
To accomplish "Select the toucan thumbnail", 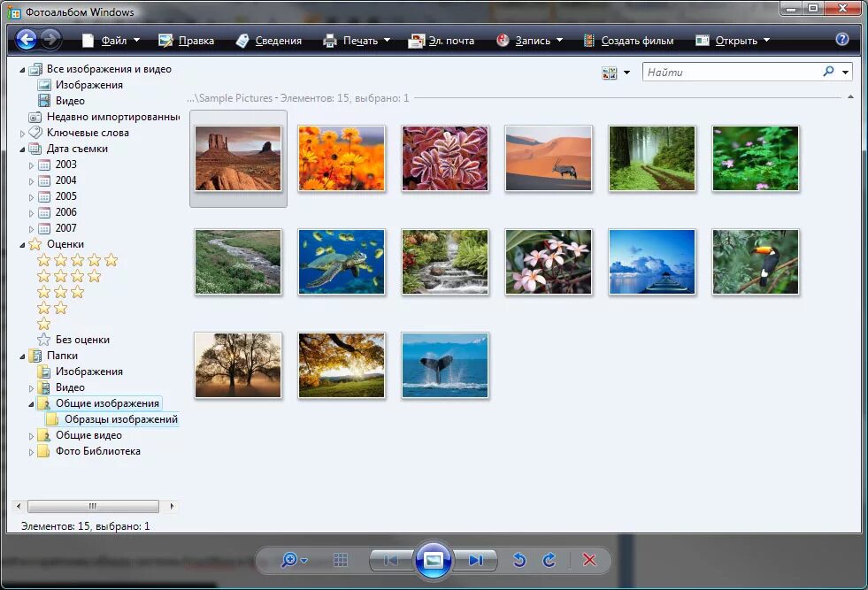I will point(756,262).
